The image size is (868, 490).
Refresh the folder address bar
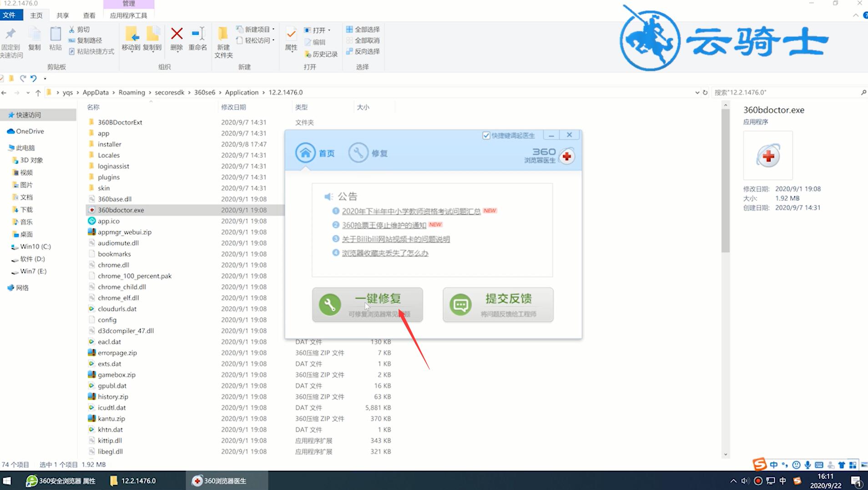[705, 92]
